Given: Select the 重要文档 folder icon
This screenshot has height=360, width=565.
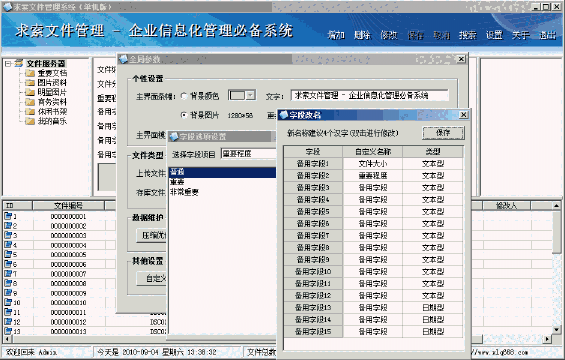Looking at the screenshot, I should coord(30,73).
